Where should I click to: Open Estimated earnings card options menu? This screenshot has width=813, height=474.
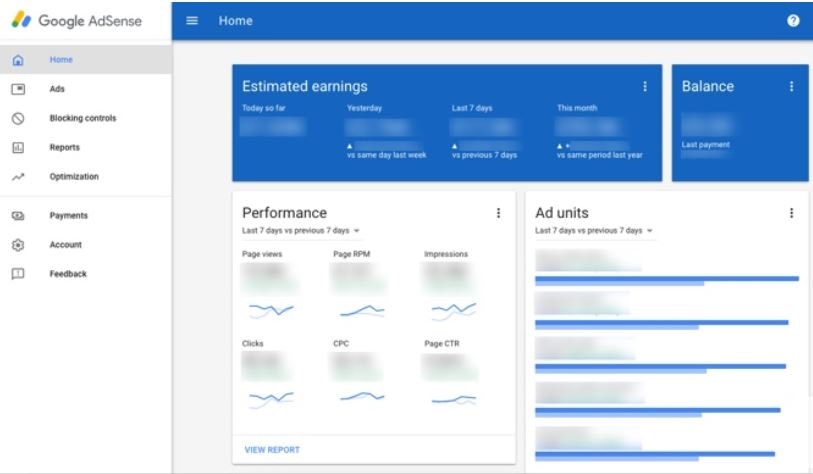click(x=644, y=86)
